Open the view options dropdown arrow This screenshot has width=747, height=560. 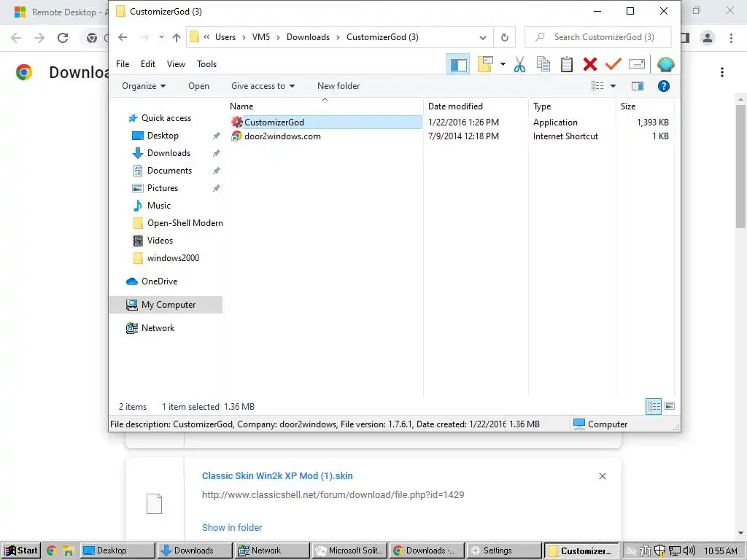(613, 86)
